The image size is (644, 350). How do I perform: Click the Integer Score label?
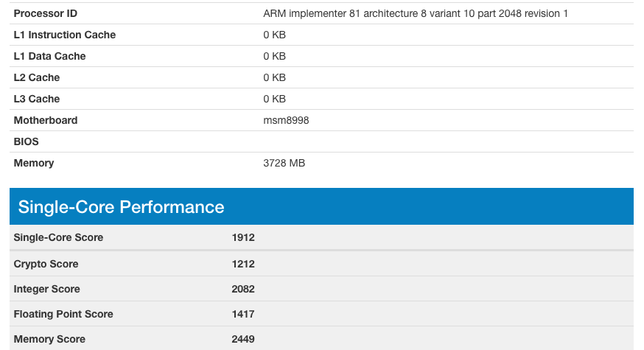pyautogui.click(x=47, y=289)
